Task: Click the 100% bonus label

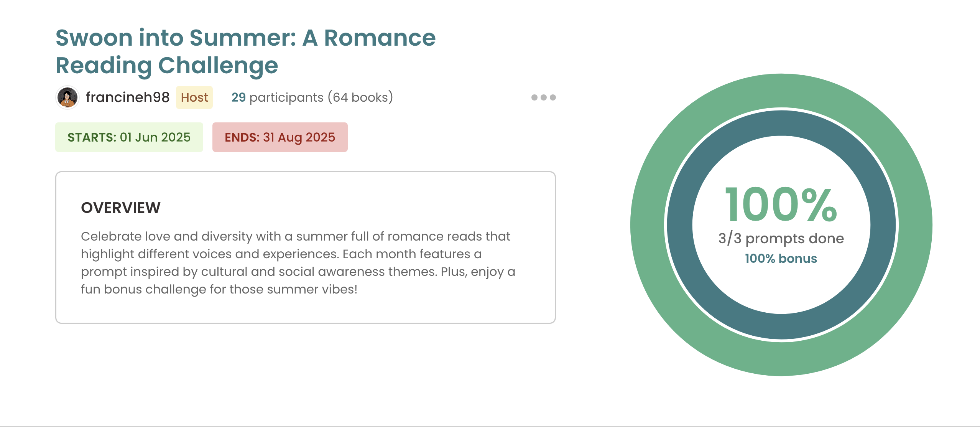Action: [x=781, y=259]
